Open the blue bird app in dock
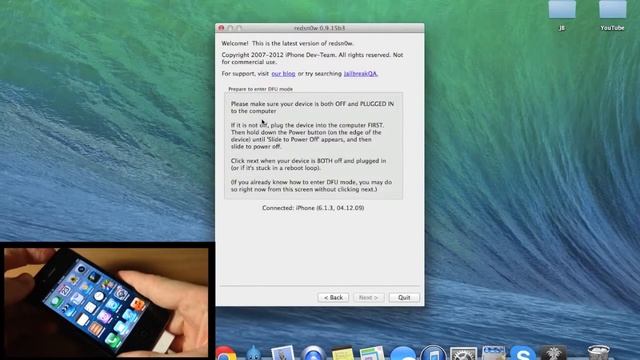Image resolution: width=640 pixels, height=360 pixels. click(x=253, y=353)
